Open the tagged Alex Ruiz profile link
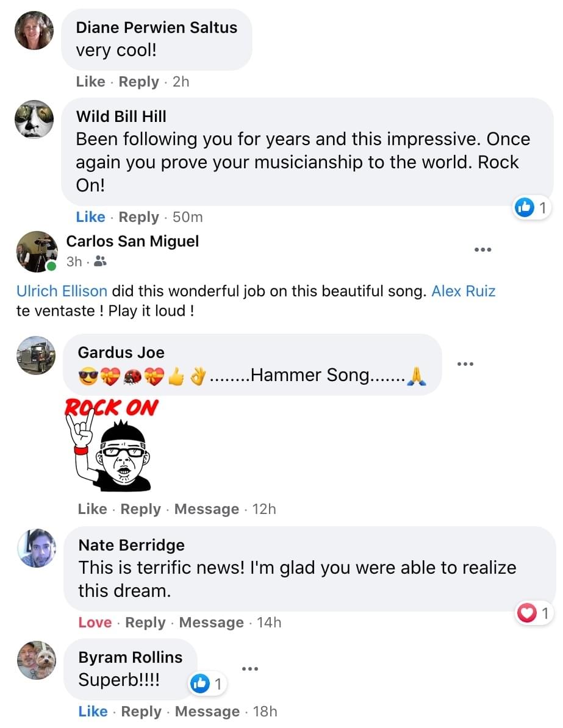Screen dimensions: 563x728 click(x=463, y=291)
